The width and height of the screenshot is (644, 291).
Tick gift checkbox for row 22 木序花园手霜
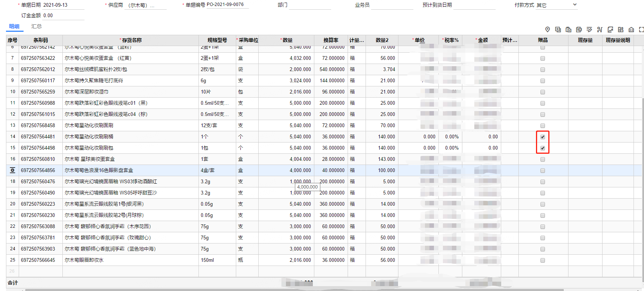(x=543, y=227)
